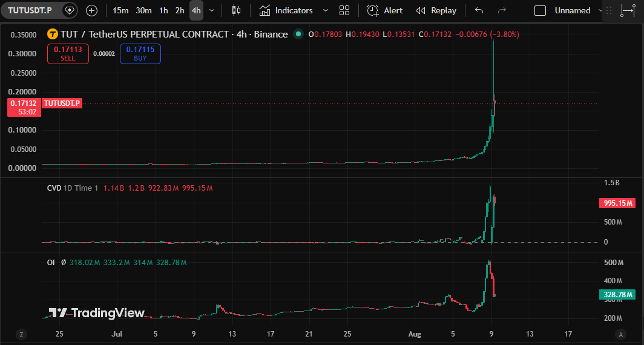Click the Alert clock icon

click(x=372, y=11)
